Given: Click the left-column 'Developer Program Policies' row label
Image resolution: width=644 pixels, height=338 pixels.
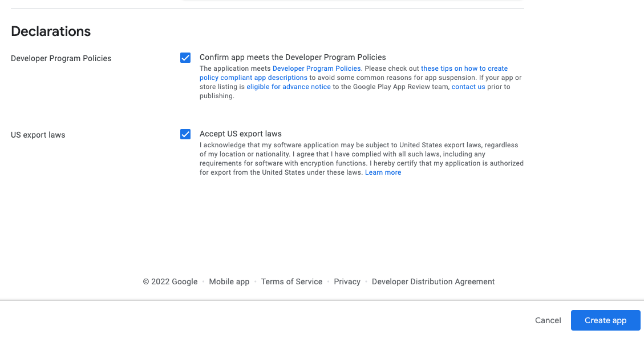Looking at the screenshot, I should pos(61,58).
